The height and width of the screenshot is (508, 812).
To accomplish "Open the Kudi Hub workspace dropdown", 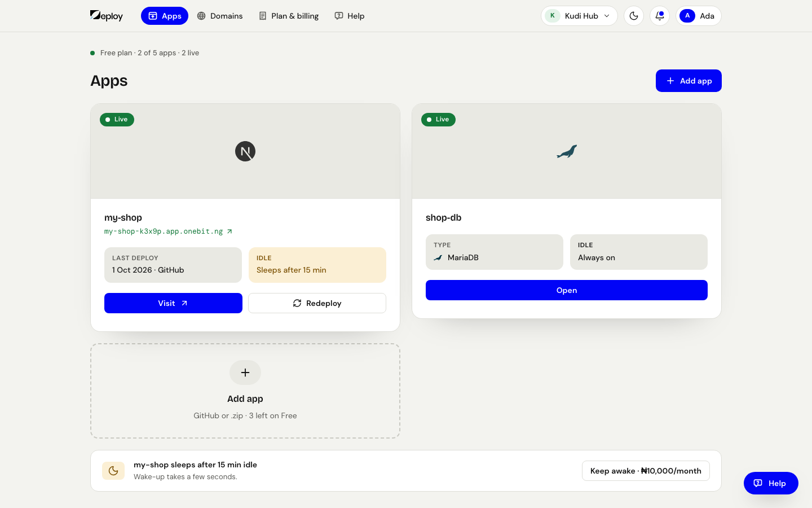I will (579, 16).
